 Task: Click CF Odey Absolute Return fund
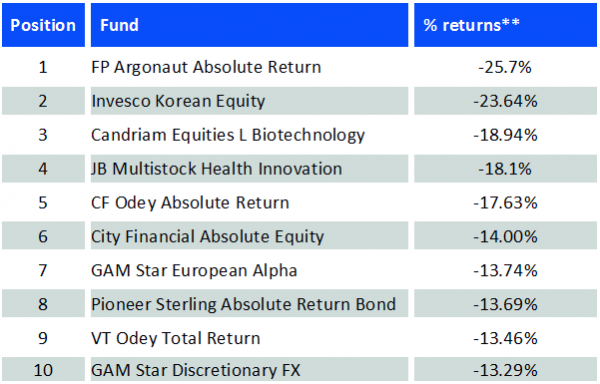coord(190,203)
